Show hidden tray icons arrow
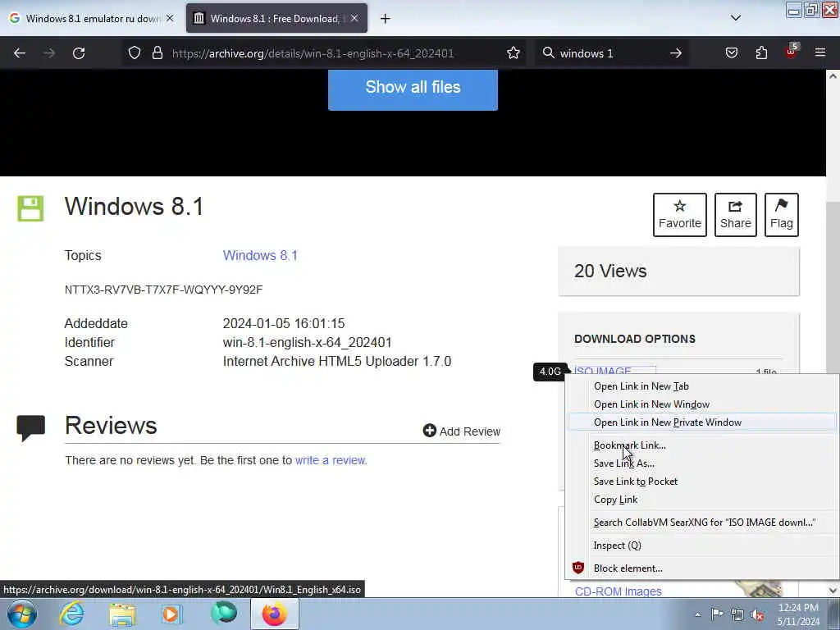 [x=697, y=614]
